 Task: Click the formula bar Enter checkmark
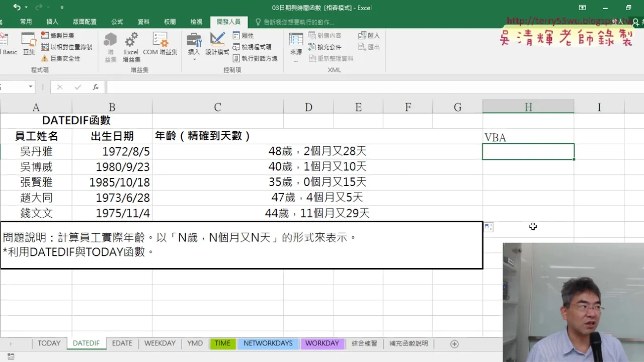[78, 87]
